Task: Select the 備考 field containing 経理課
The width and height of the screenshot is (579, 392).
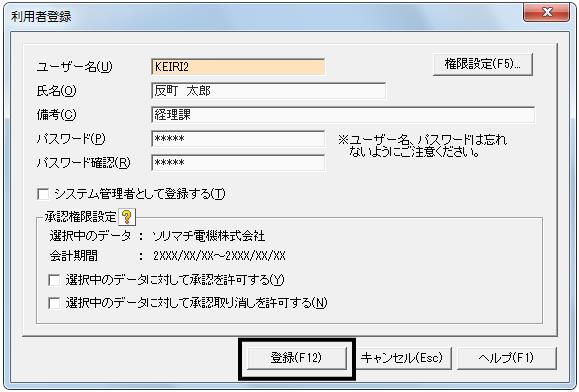Action: pyautogui.click(x=343, y=115)
